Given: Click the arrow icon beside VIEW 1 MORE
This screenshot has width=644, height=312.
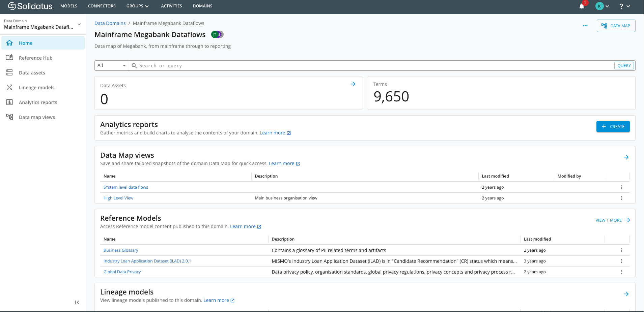Looking at the screenshot, I should coord(628,220).
